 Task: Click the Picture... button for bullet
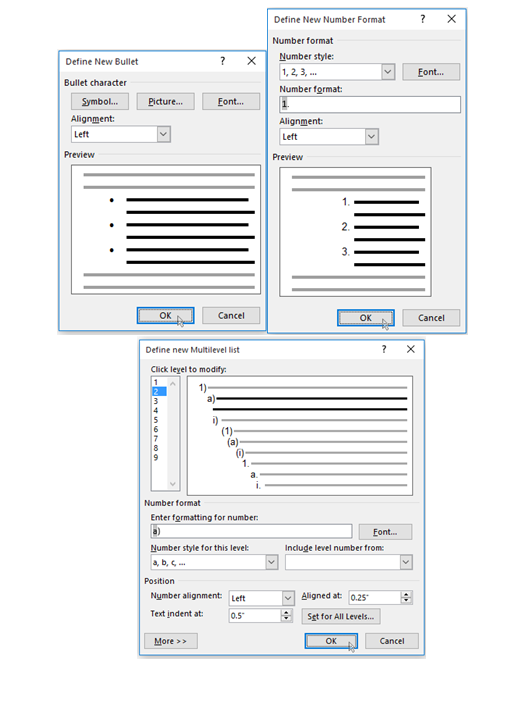[x=165, y=101]
